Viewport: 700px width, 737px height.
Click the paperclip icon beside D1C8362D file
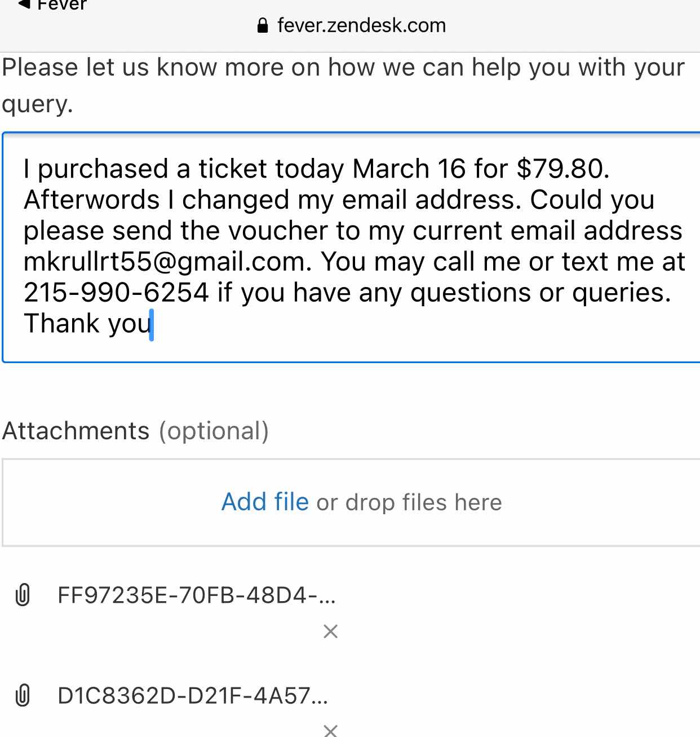click(x=23, y=695)
